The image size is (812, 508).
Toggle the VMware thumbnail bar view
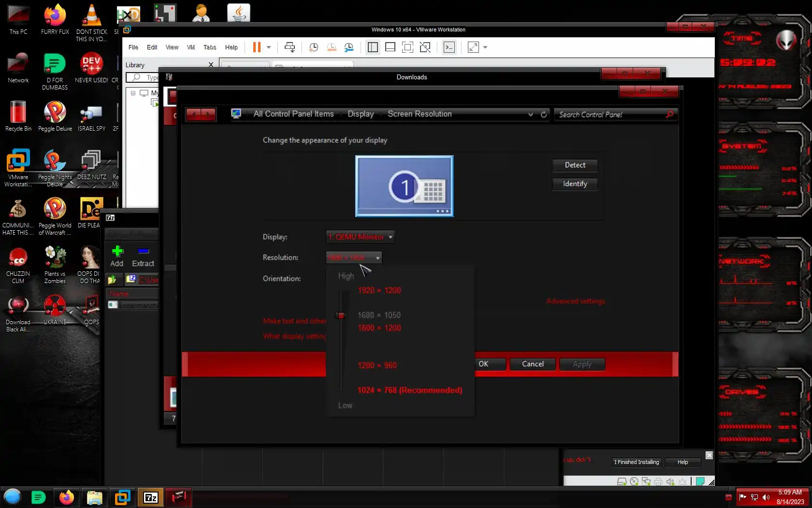pyautogui.click(x=390, y=47)
